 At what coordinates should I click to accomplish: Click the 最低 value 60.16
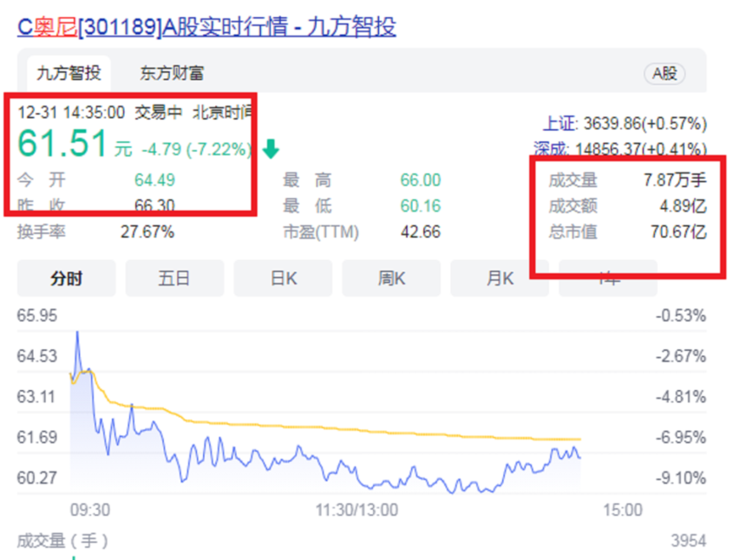[x=421, y=205]
